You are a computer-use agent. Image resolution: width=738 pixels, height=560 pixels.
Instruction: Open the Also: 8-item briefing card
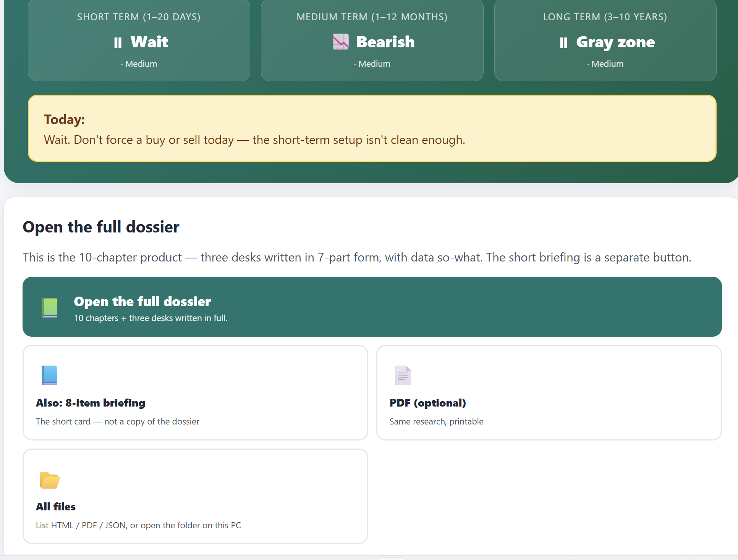pos(195,393)
